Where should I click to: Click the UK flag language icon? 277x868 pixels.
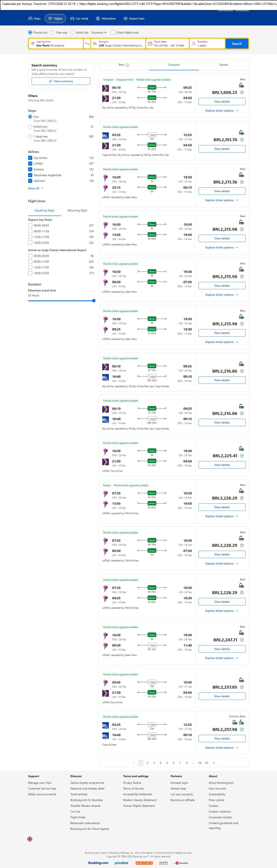30,839
